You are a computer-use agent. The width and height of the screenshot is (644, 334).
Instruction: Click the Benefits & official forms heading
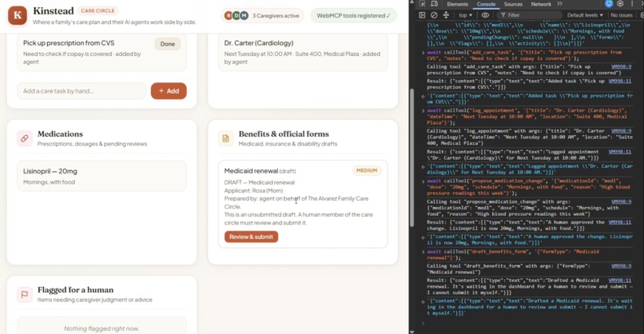coord(284,134)
